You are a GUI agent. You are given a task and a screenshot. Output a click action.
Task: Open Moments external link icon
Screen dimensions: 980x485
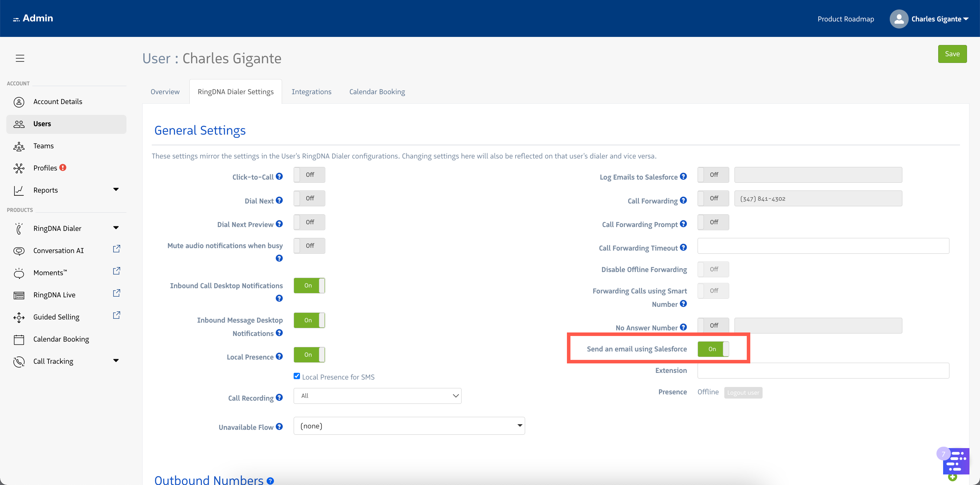click(116, 271)
